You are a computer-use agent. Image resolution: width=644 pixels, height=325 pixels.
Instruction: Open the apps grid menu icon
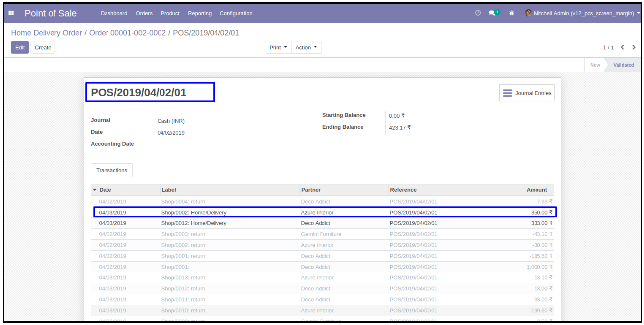click(11, 13)
